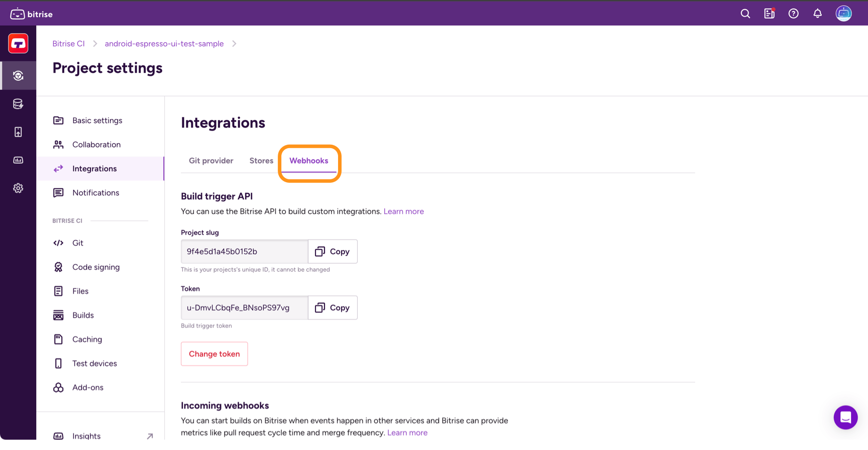This screenshot has height=450, width=868.
Task: Click the Test devices phone icon
Action: pyautogui.click(x=58, y=364)
